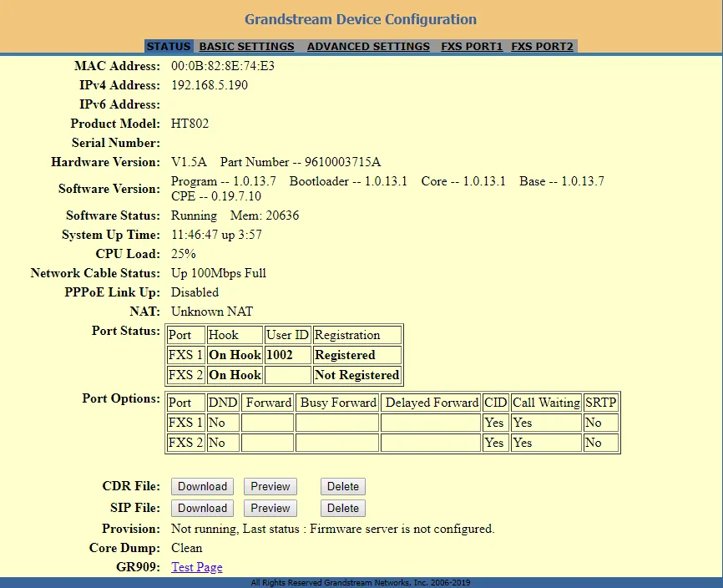Click system up time 11:46:47 up 3:57
Screen dimensions: 723x588
[217, 235]
